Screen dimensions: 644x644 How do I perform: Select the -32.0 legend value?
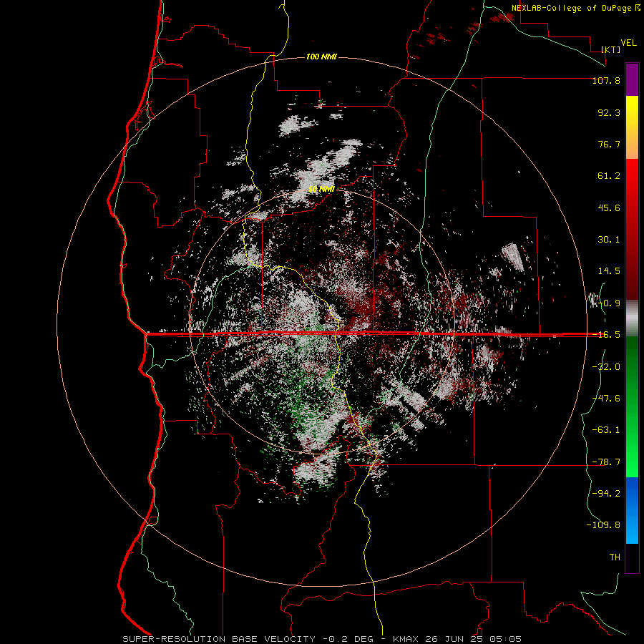tap(606, 367)
